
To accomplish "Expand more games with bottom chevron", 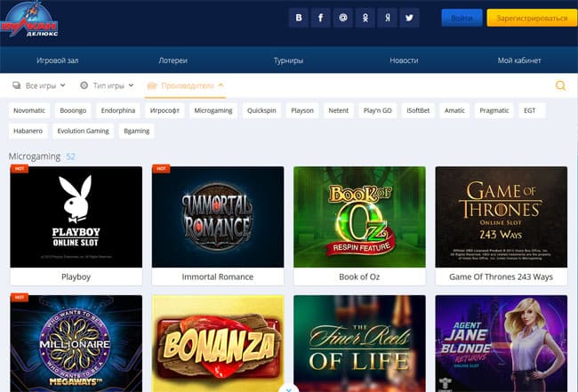I will coord(288,388).
